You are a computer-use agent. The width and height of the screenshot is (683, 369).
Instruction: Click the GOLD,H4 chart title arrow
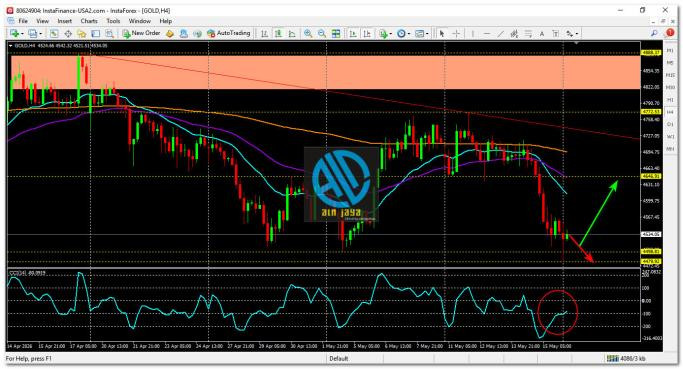(x=11, y=45)
